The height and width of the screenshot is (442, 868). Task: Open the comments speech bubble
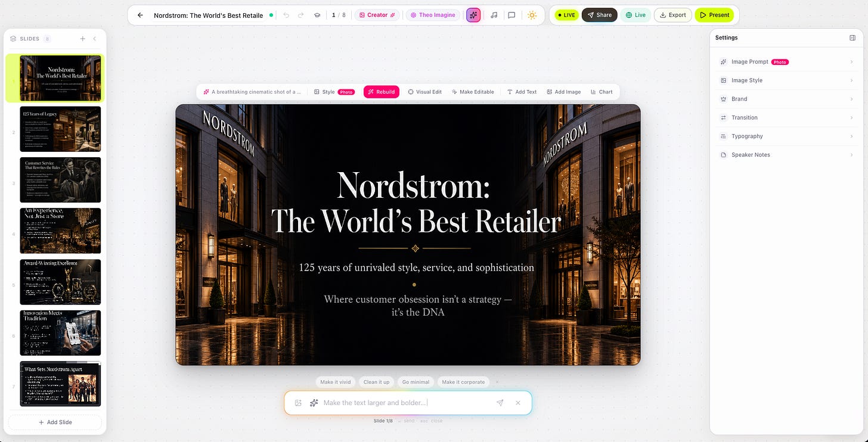[x=511, y=15]
